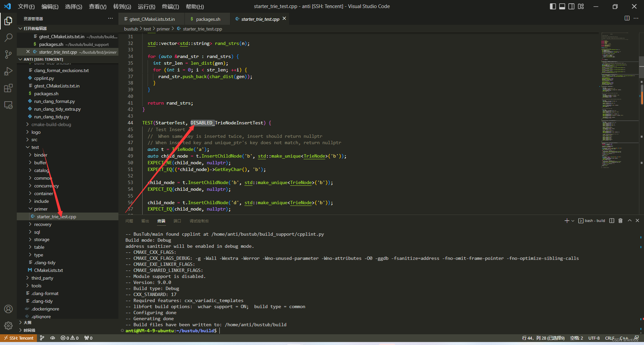Viewport: 644px width, 345px height.
Task: Split the editor to the right
Action: click(x=627, y=18)
